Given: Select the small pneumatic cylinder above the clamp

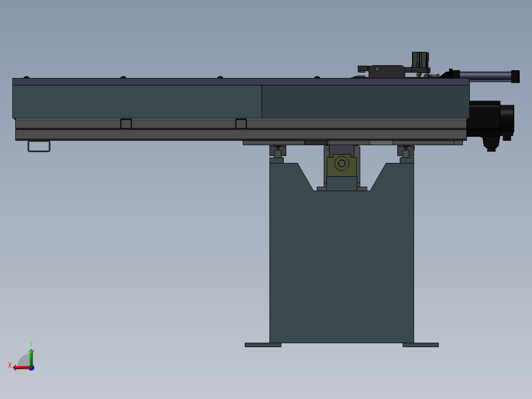Looking at the screenshot, I should tap(420, 60).
